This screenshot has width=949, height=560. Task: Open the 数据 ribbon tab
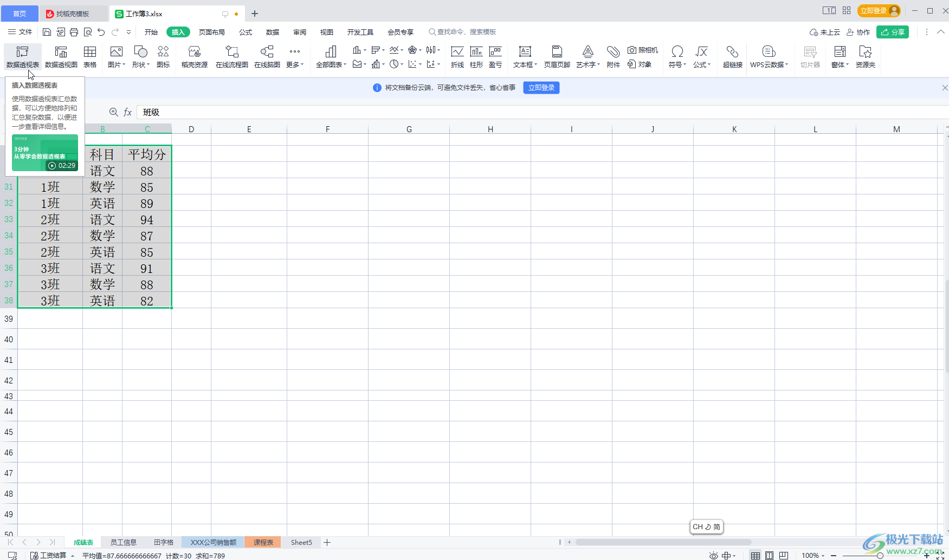click(273, 32)
